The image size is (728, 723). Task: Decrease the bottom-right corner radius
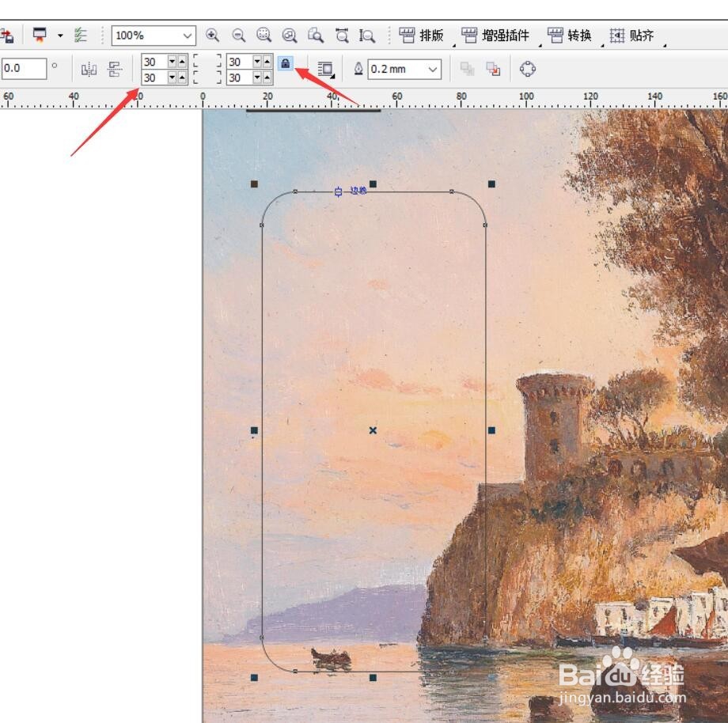tap(257, 78)
